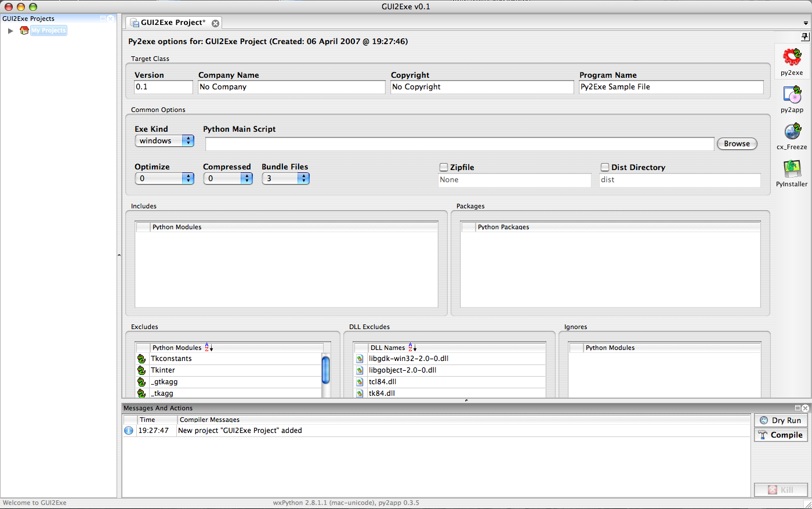This screenshot has width=812, height=509.
Task: Click the Python Main Script field
Action: pos(459,144)
